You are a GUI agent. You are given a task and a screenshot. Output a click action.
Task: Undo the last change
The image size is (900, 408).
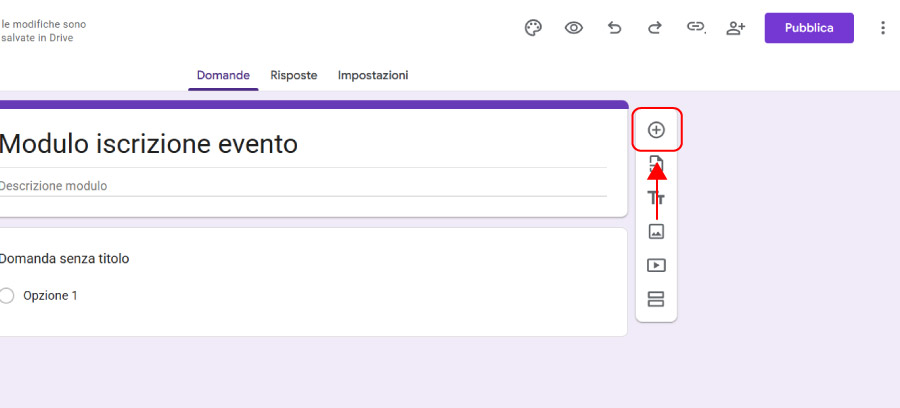tap(614, 28)
